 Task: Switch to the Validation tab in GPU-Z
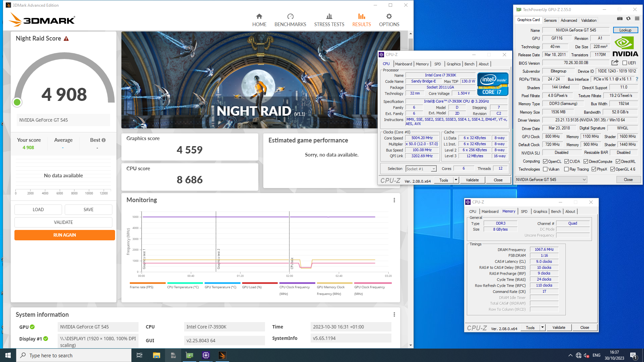[589, 20]
